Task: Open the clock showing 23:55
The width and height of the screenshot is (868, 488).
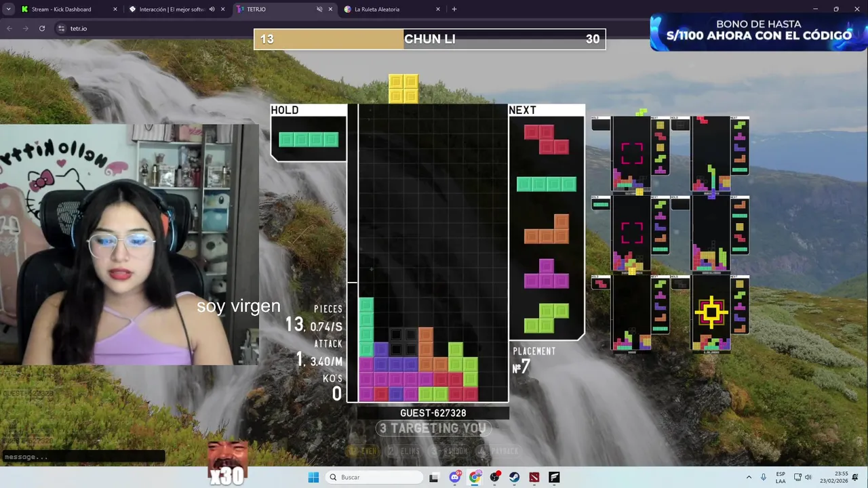Action: point(833,477)
